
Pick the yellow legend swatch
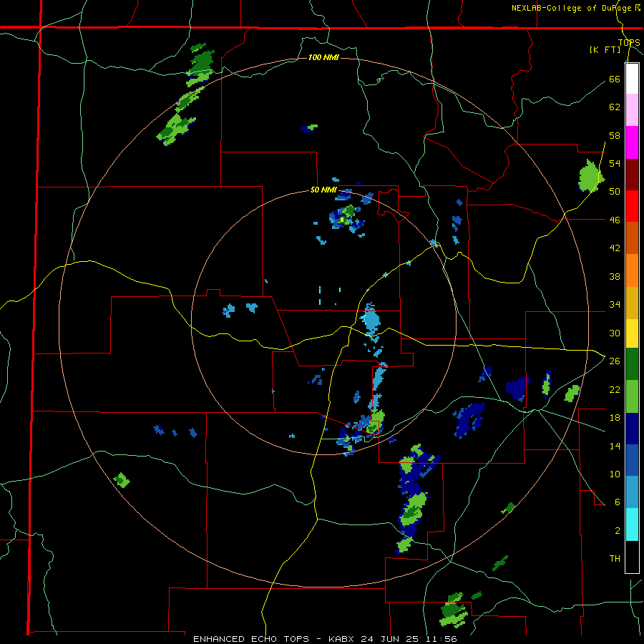(632, 333)
